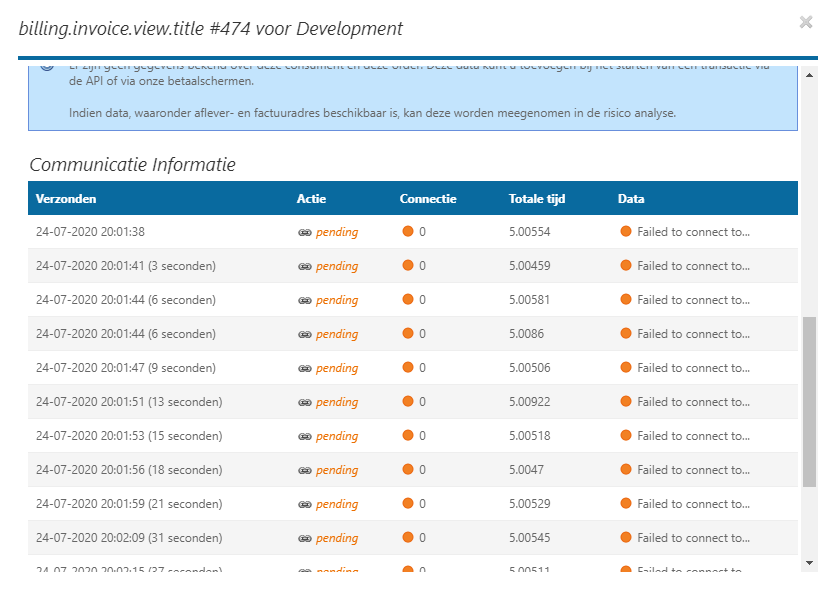825x595 pixels.
Task: Click the link icon in the 20:02:09 row
Action: click(305, 538)
